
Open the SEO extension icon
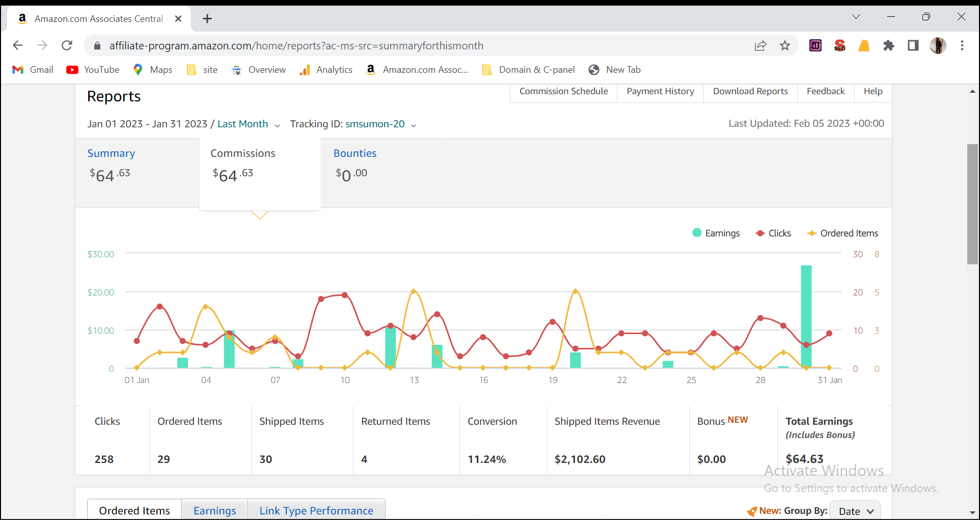pos(840,46)
